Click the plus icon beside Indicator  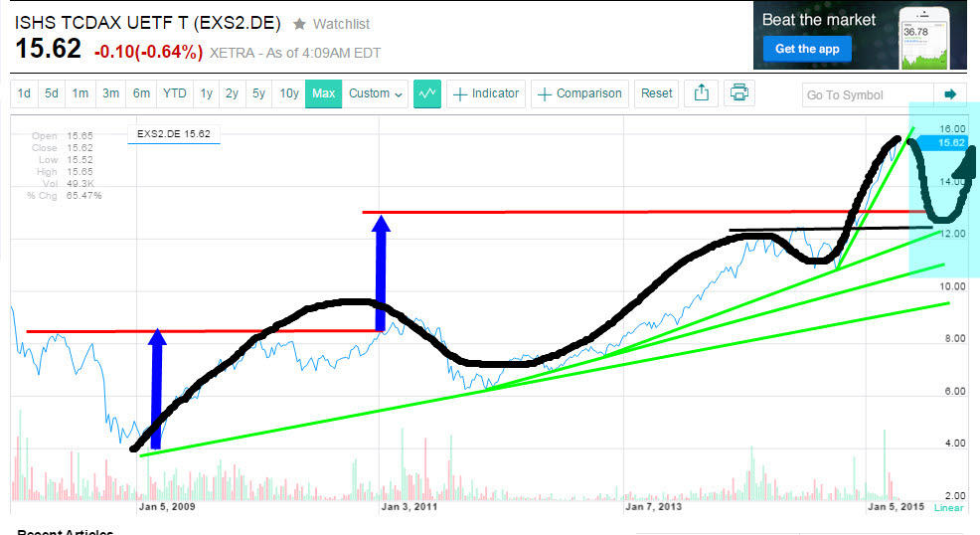[x=460, y=94]
